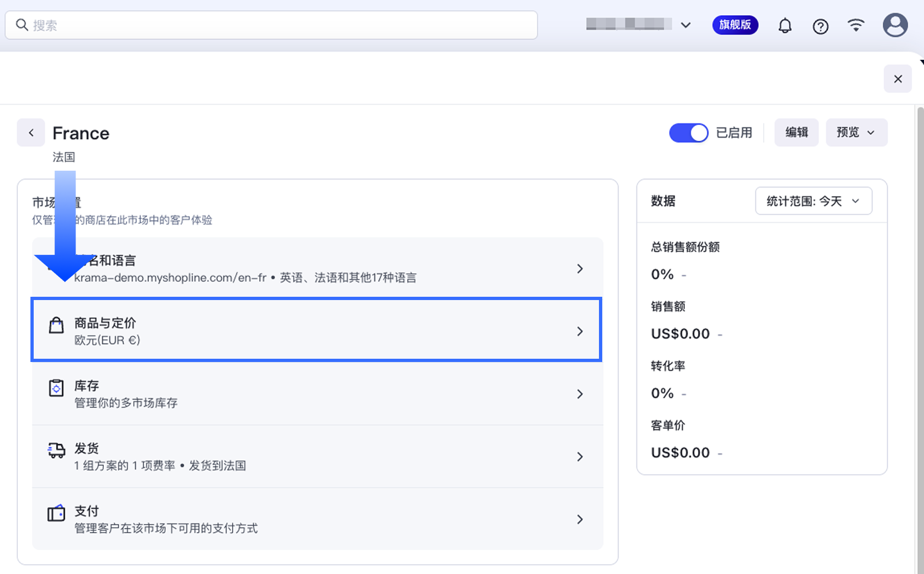Open the help question mark icon

pos(820,26)
